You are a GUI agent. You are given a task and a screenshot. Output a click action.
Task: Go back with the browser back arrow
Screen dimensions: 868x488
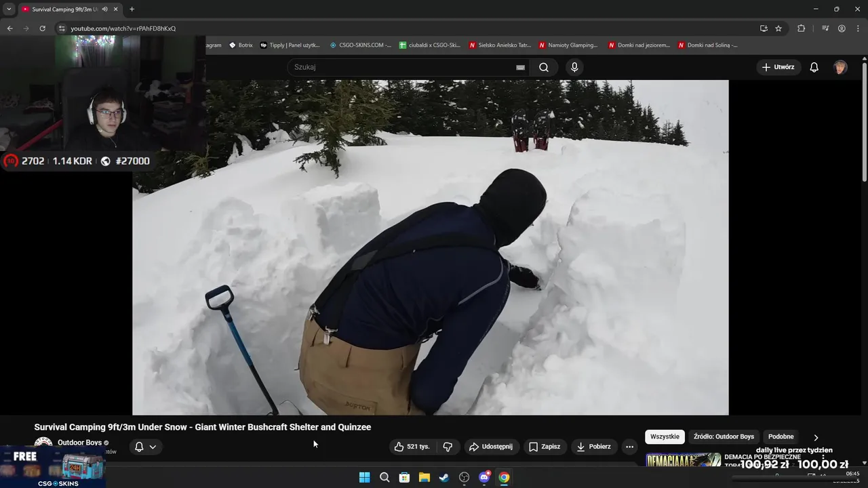coord(9,28)
